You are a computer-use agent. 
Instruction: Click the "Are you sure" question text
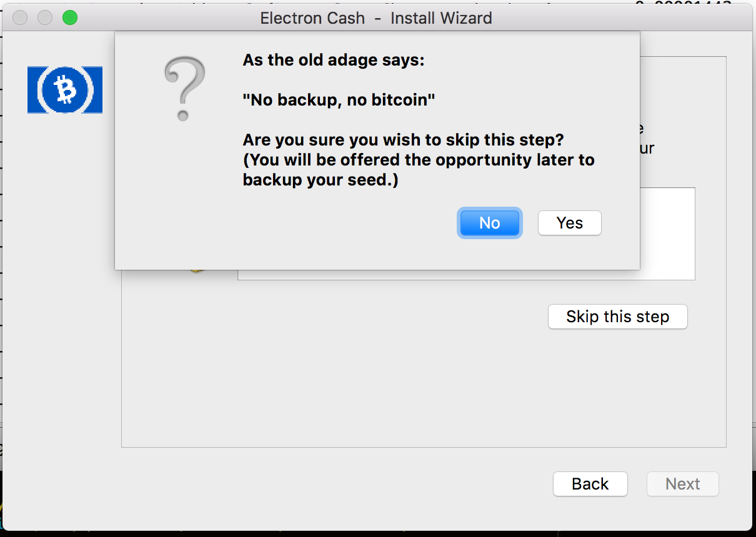(404, 140)
